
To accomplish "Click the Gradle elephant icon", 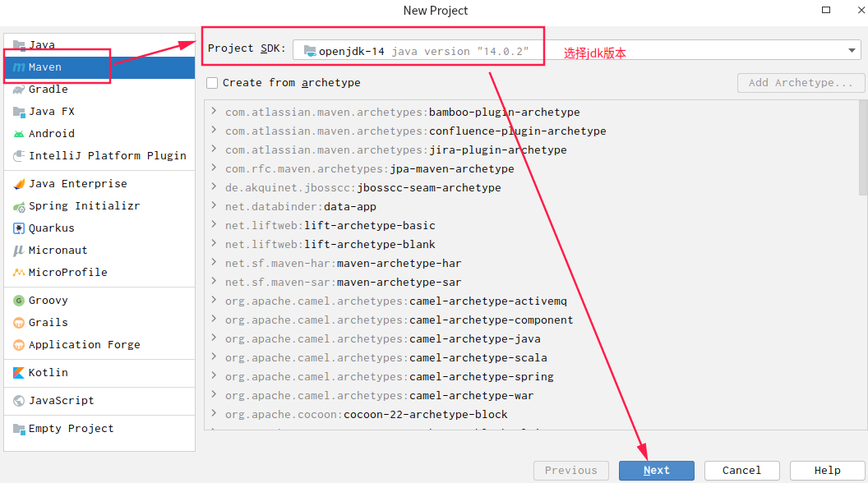I will (x=19, y=90).
